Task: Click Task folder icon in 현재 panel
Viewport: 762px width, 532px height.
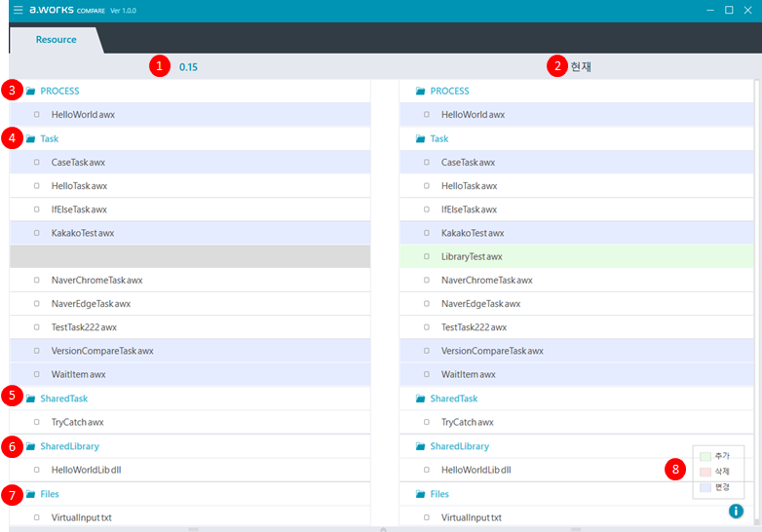Action: [x=421, y=139]
